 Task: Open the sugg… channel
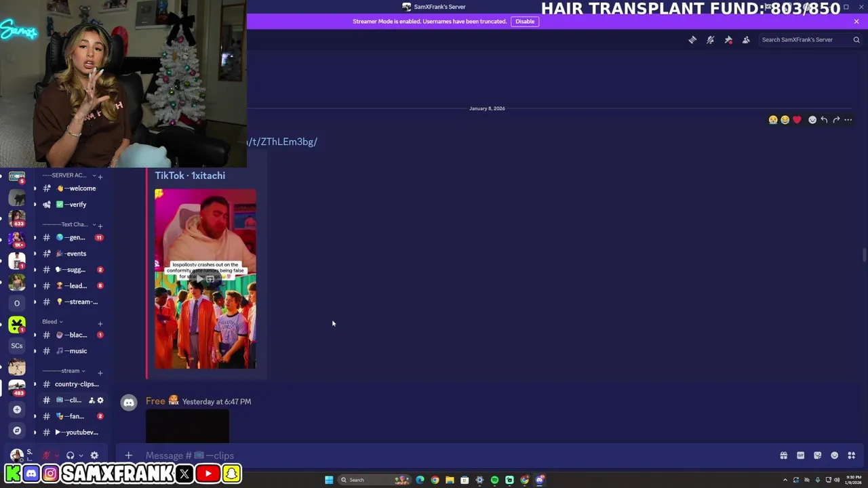[70, 270]
